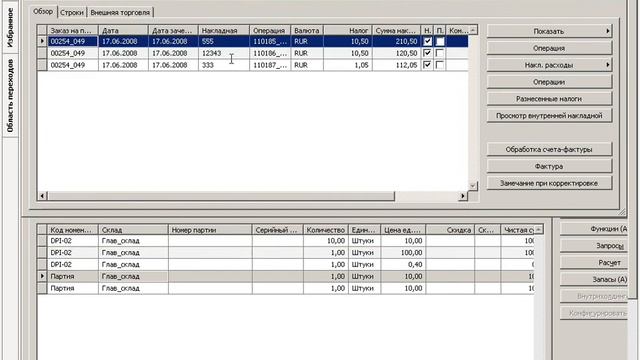
Task: Select the DPI-02 row with price 0,40
Action: click(x=286, y=264)
